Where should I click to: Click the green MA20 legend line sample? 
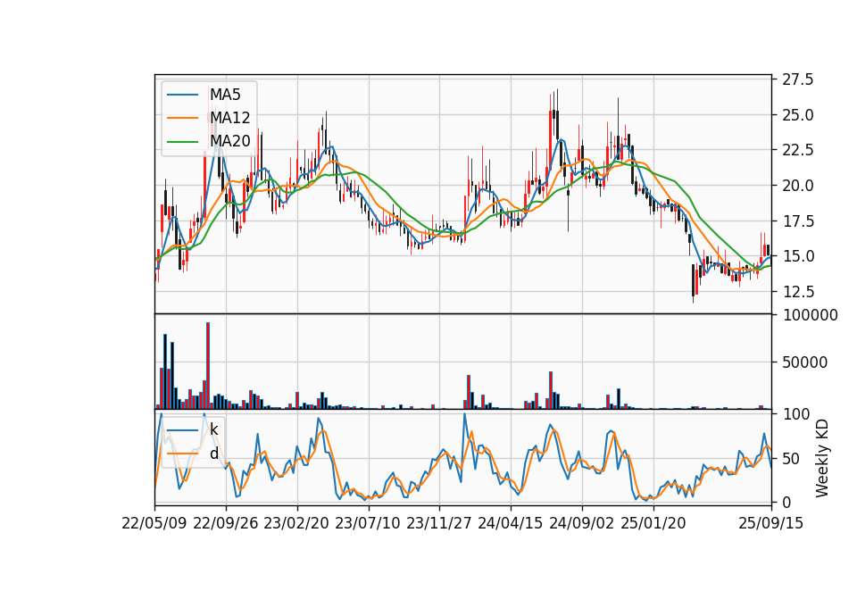tap(182, 141)
